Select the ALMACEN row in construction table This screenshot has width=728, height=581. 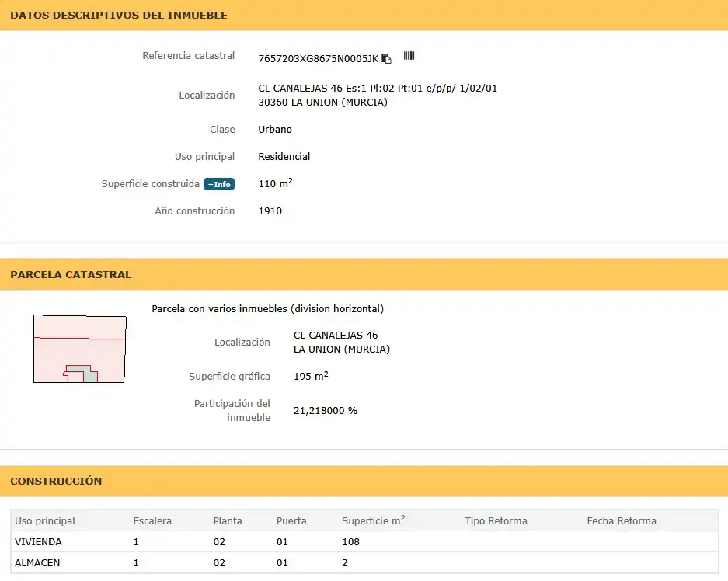365,563
